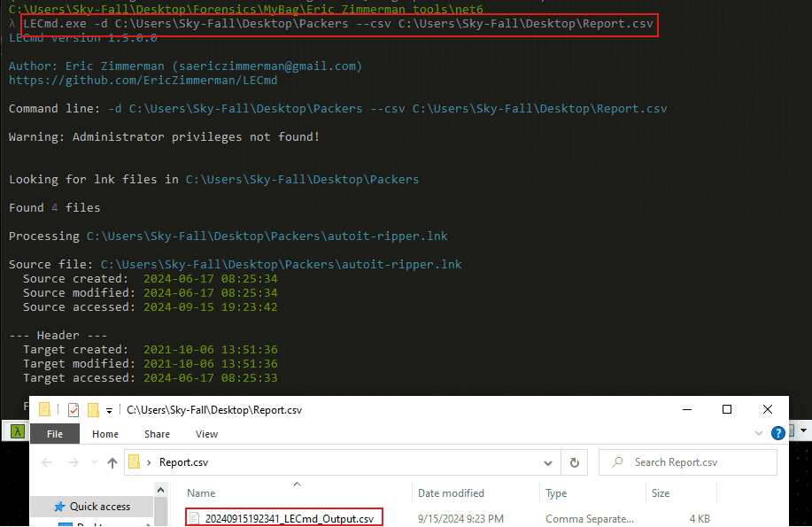Screen dimensions: 812x527
Task: Switch to the Share ribbon tab
Action: 157,434
